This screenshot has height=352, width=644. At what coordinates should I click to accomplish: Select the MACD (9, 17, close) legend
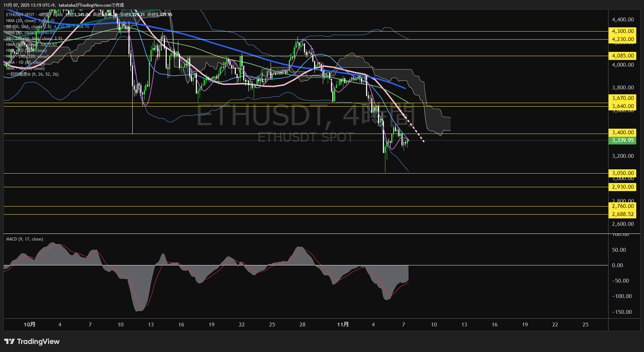point(24,239)
